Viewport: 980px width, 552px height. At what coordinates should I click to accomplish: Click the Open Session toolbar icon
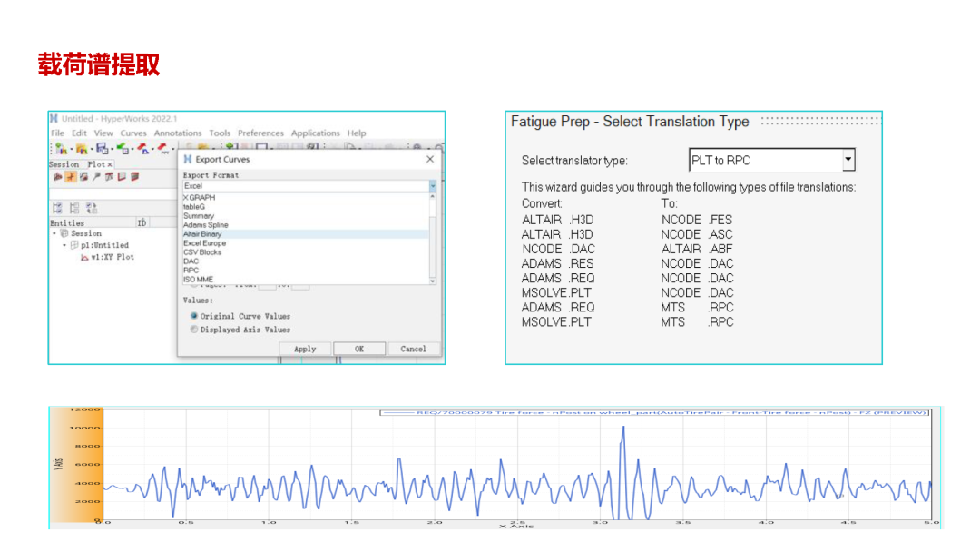tap(62, 149)
